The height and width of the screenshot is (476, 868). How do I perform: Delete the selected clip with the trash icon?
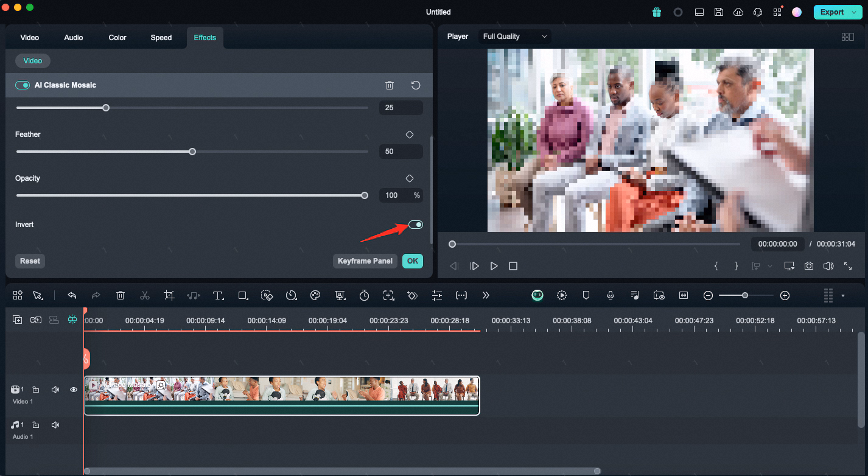[x=121, y=295]
